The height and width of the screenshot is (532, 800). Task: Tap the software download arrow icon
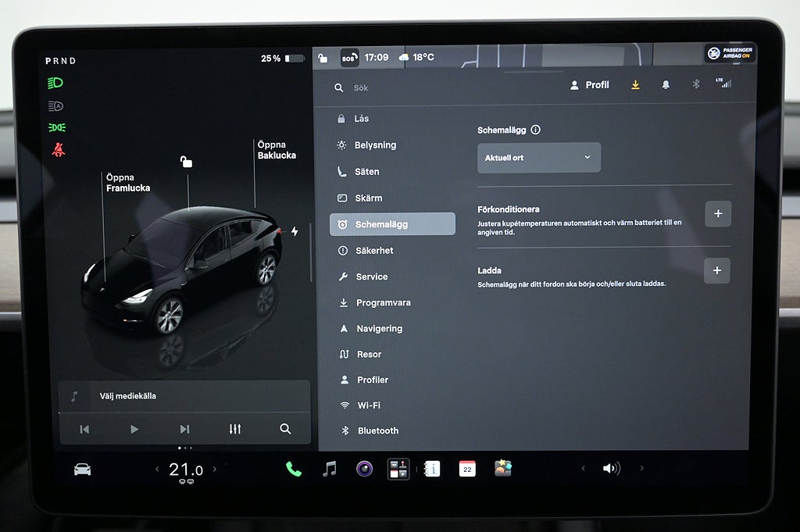pos(635,84)
